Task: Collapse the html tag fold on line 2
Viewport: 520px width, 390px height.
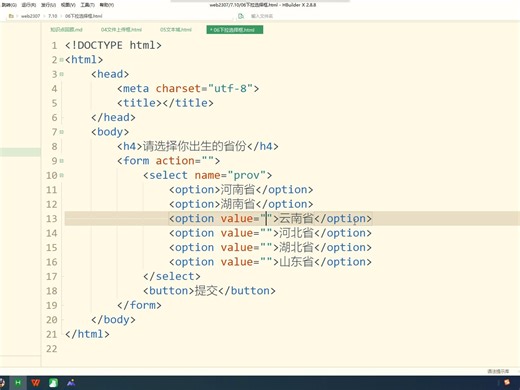Action: pos(62,60)
